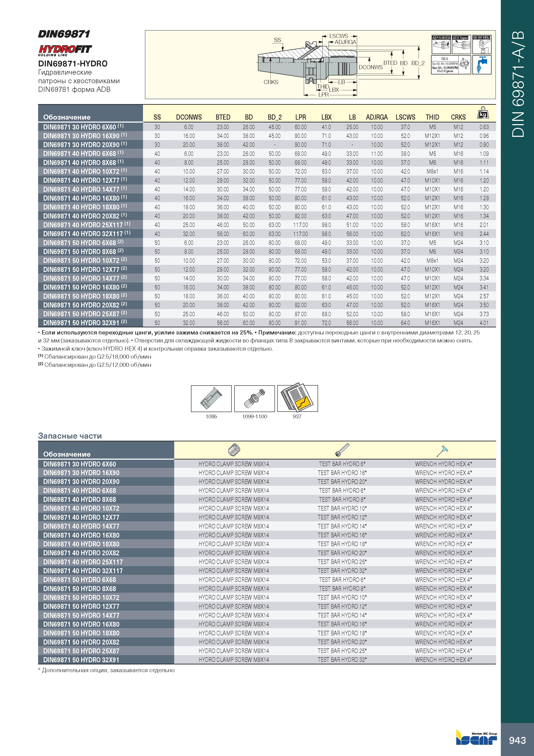Click the blue coolant faucet icon
The height and width of the screenshot is (756, 534).
point(482,64)
